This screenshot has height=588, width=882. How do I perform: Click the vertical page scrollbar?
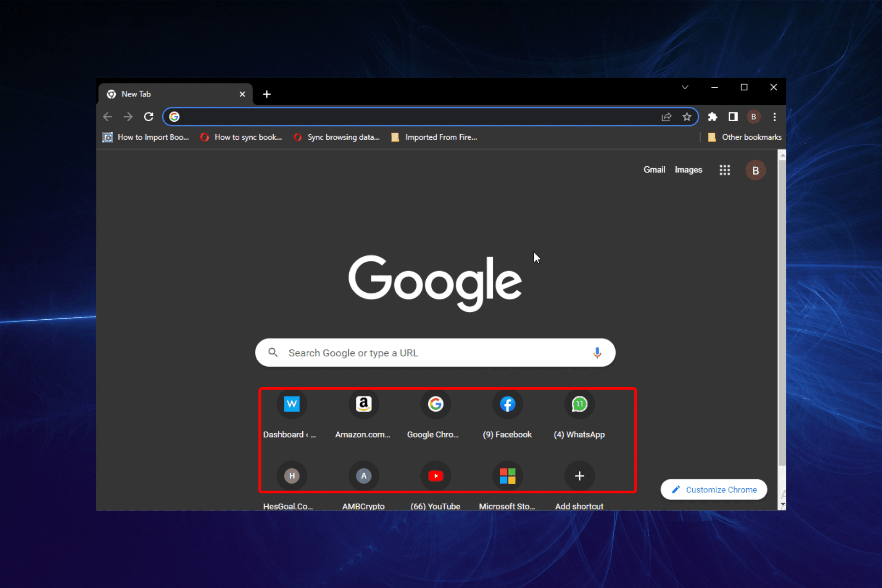pos(782,312)
